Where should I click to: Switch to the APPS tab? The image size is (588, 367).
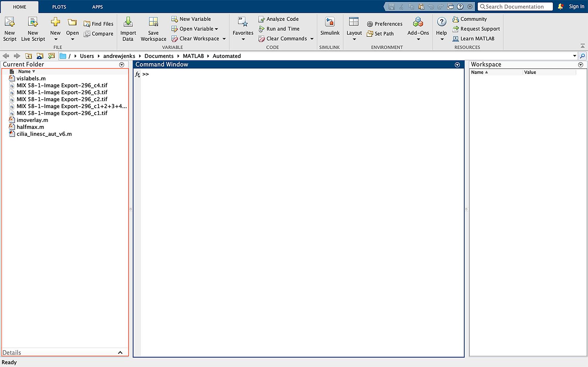pyautogui.click(x=97, y=7)
